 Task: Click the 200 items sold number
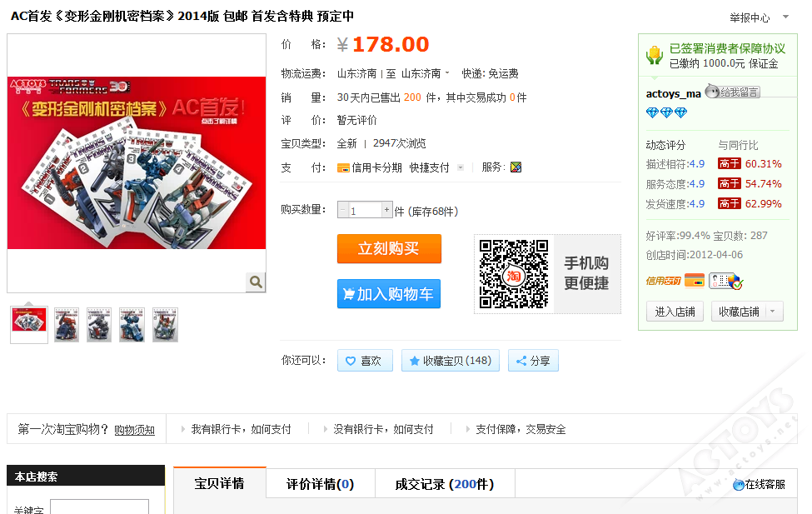point(412,97)
